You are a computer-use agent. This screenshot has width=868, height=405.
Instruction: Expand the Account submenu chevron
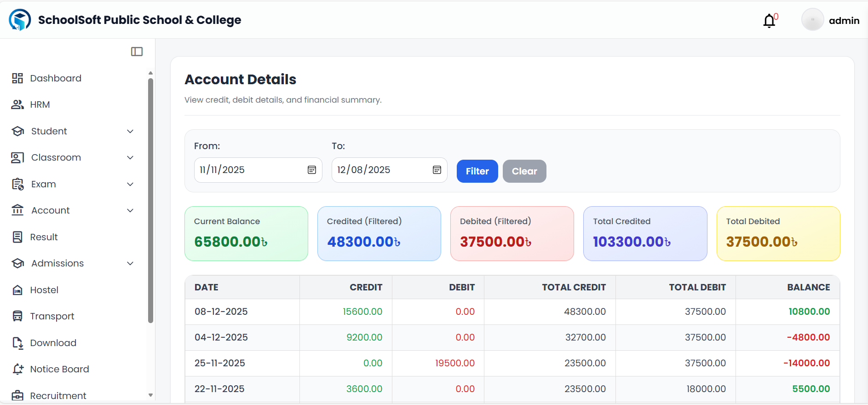pos(130,210)
